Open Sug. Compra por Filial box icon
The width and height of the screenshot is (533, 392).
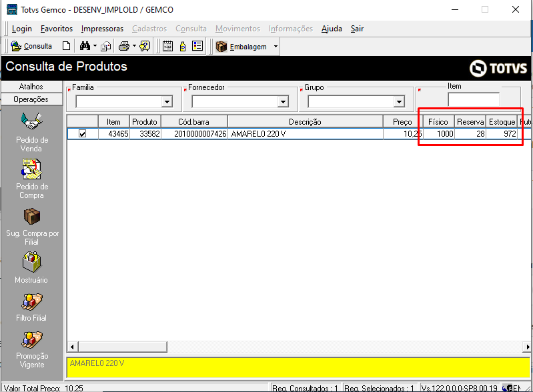pyautogui.click(x=32, y=217)
